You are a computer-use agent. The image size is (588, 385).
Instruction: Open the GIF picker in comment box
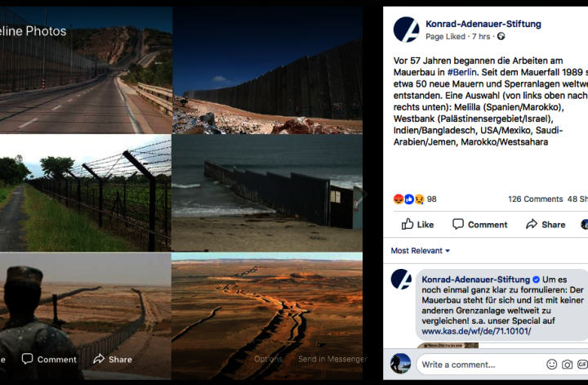pyautogui.click(x=582, y=365)
